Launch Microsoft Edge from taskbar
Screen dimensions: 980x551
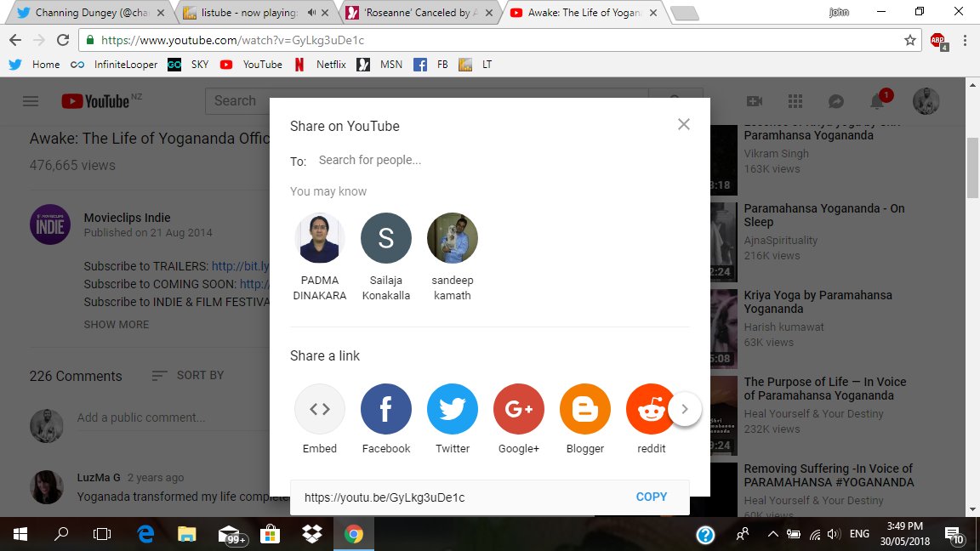[x=145, y=534]
